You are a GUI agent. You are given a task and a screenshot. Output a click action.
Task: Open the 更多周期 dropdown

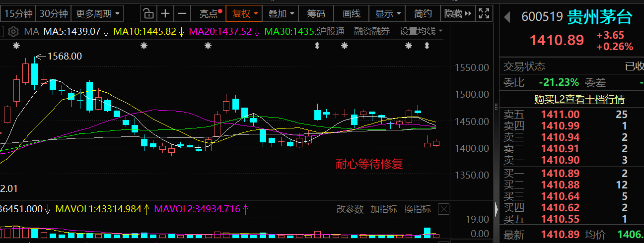[x=97, y=13]
